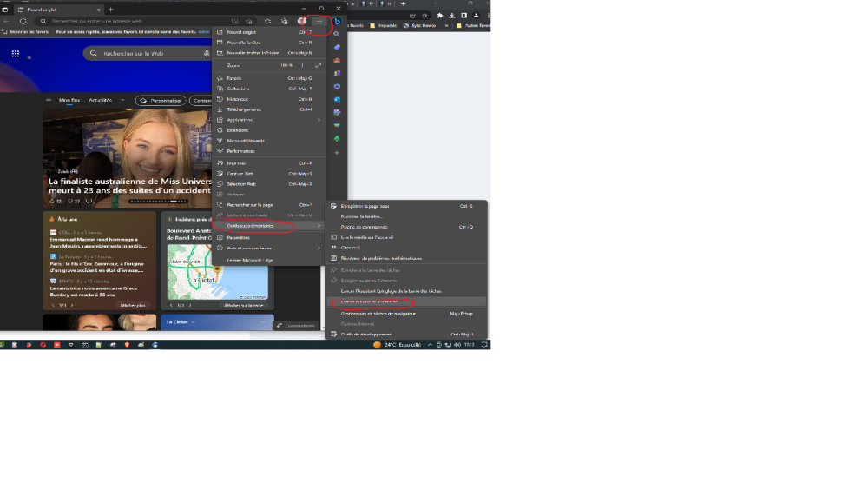Open Paramètres from the Edge menu
Viewport: 868px width, 477px height.
(x=269, y=238)
